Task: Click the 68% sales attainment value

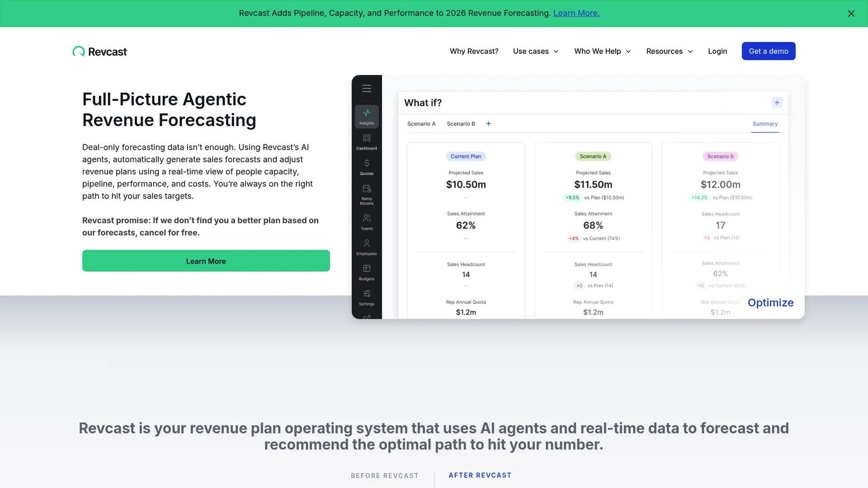Action: 593,226
